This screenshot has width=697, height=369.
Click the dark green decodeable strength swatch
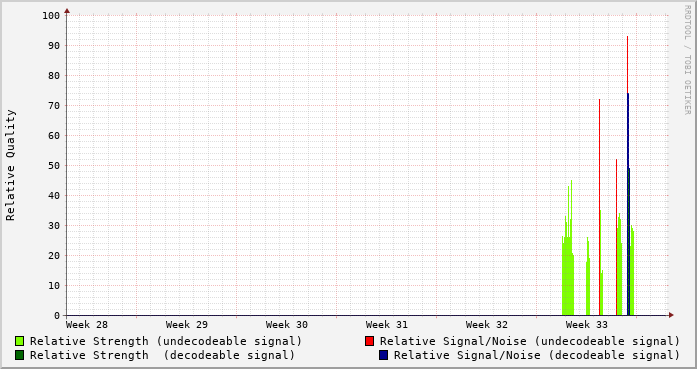[x=20, y=355]
